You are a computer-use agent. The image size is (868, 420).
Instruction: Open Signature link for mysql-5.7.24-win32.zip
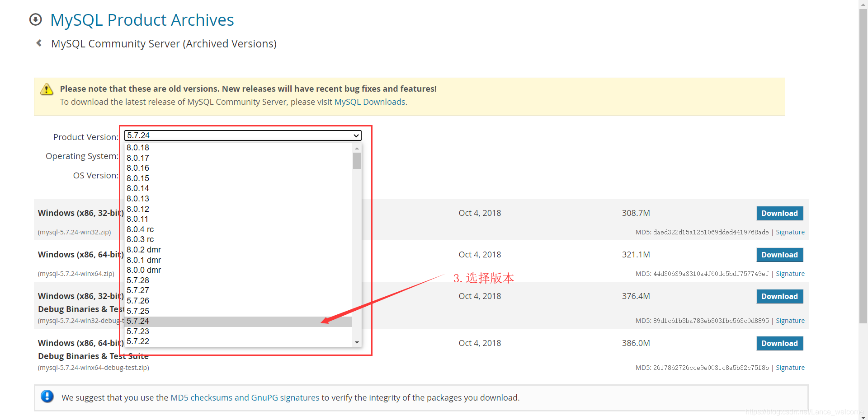[x=790, y=232]
